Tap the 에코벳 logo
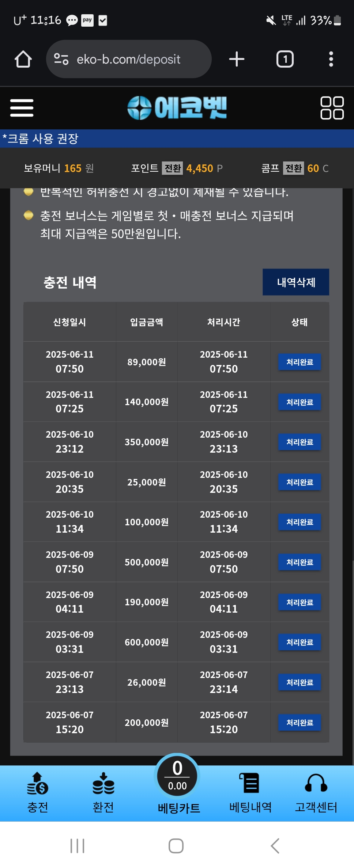Viewport: 354px width, 868px height. 177,108
